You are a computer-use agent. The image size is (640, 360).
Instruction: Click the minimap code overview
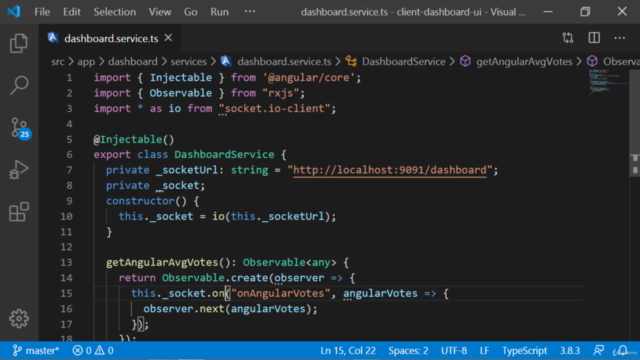[x=607, y=82]
